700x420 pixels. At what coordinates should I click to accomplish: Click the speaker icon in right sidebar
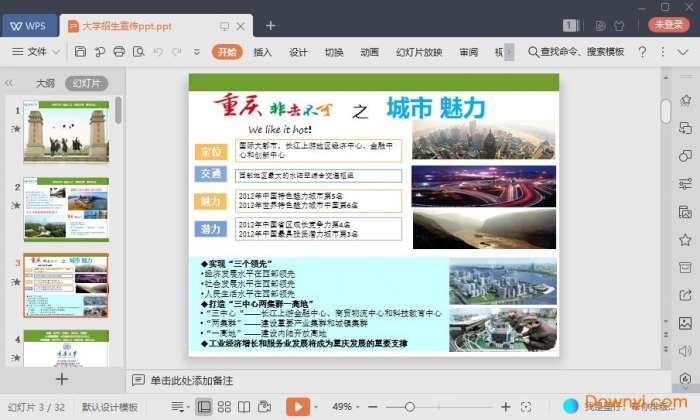pyautogui.click(x=685, y=351)
